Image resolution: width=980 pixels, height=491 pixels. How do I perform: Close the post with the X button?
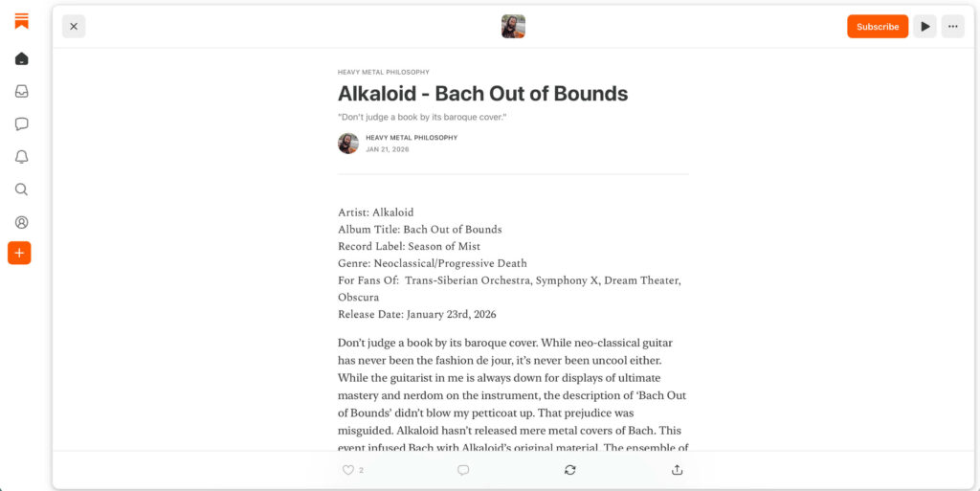coord(74,26)
